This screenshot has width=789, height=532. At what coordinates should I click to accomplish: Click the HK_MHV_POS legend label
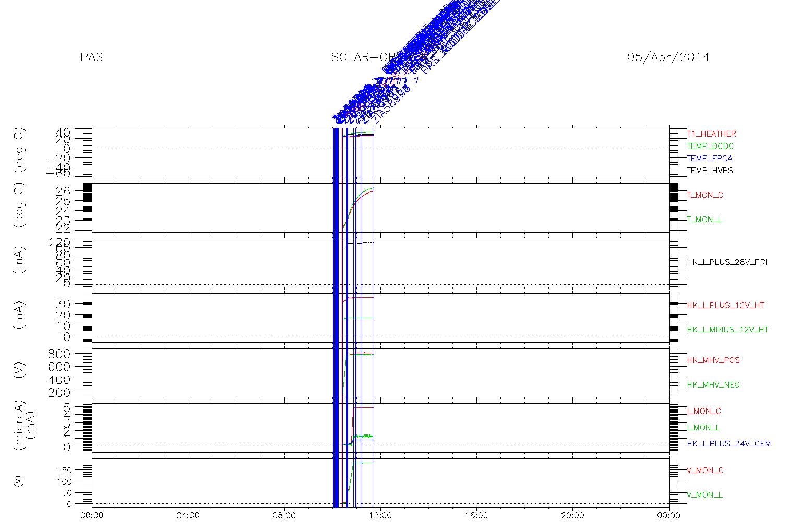point(713,360)
